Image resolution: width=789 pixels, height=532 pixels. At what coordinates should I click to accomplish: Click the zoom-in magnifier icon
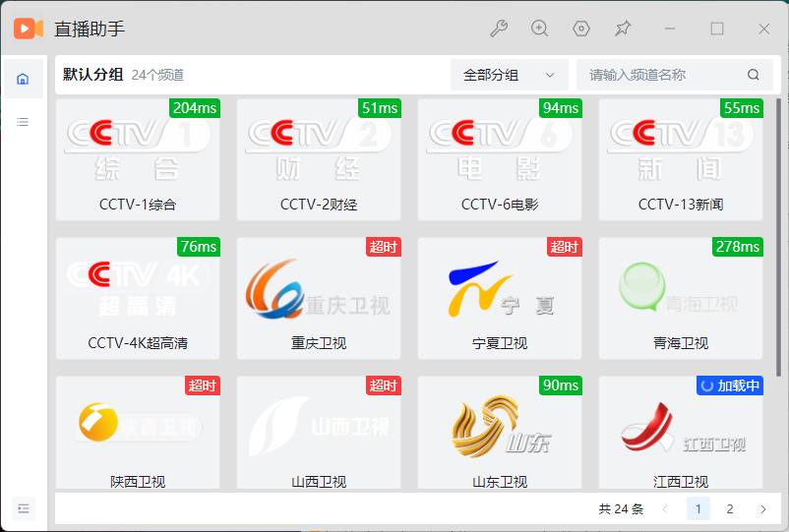[539, 29]
